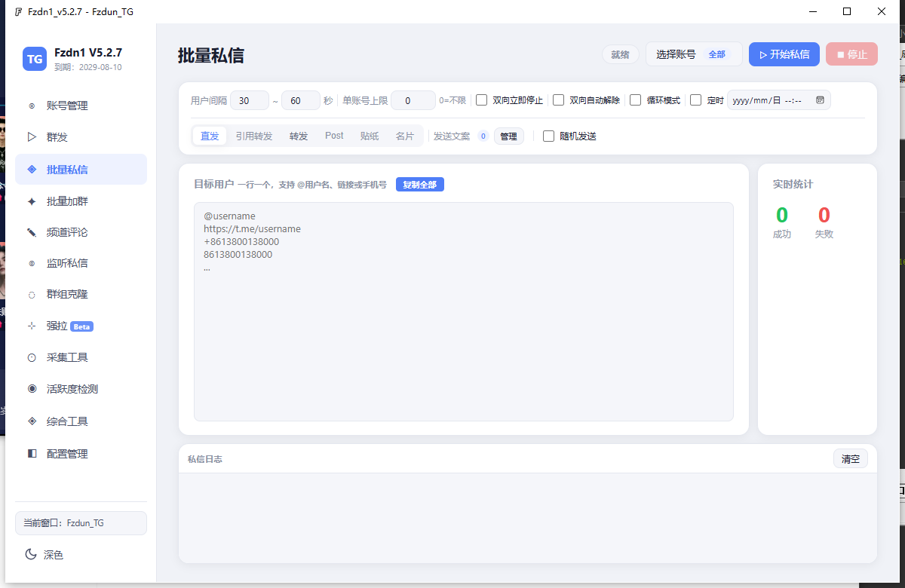The height and width of the screenshot is (588, 905).
Task: Click the 停止 button
Action: 852,54
